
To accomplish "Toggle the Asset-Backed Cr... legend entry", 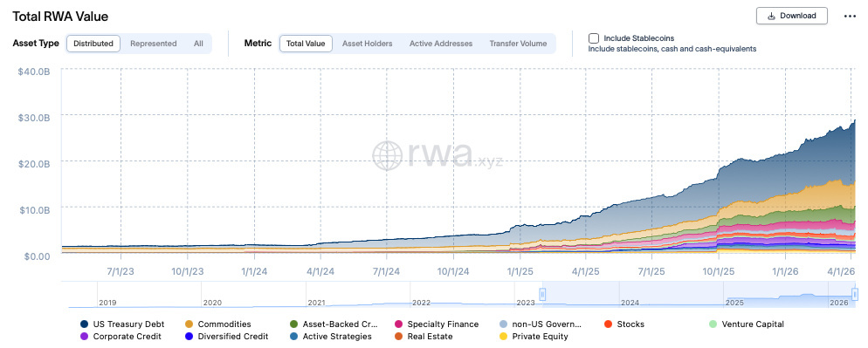I will (334, 324).
